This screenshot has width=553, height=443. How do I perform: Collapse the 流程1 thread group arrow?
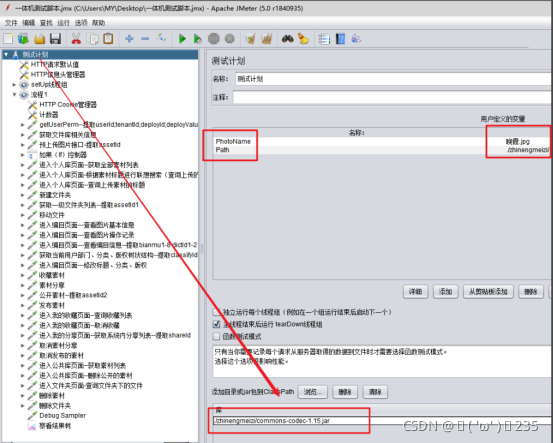(x=14, y=95)
